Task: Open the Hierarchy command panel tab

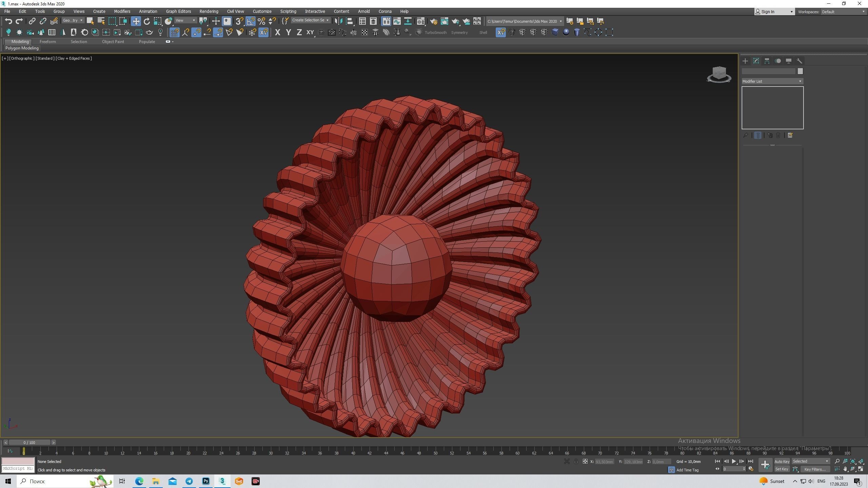Action: [x=767, y=61]
